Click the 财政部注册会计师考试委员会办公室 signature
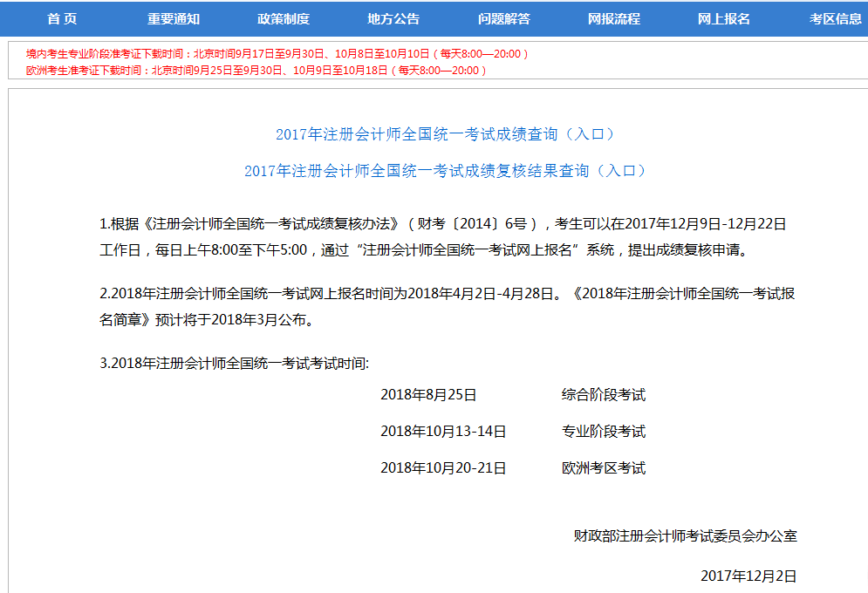 pyautogui.click(x=685, y=535)
